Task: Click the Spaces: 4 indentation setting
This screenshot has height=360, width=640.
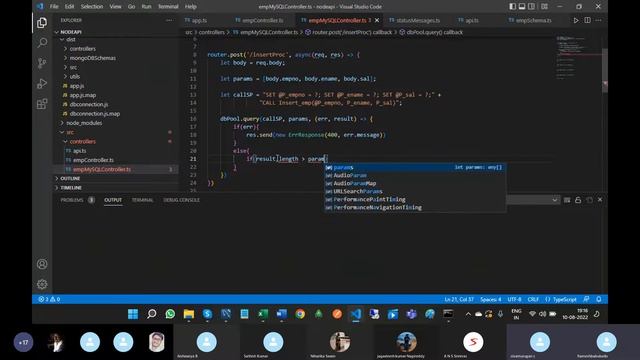Action: pos(491,299)
